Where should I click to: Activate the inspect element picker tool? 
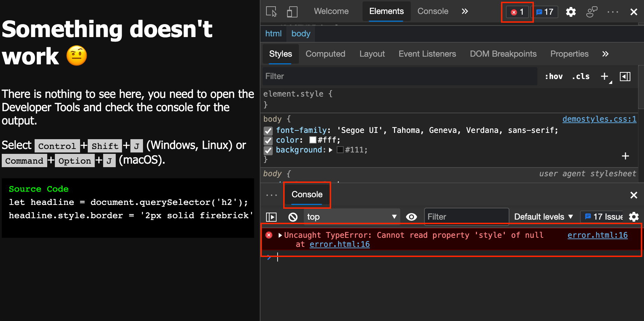pos(271,12)
